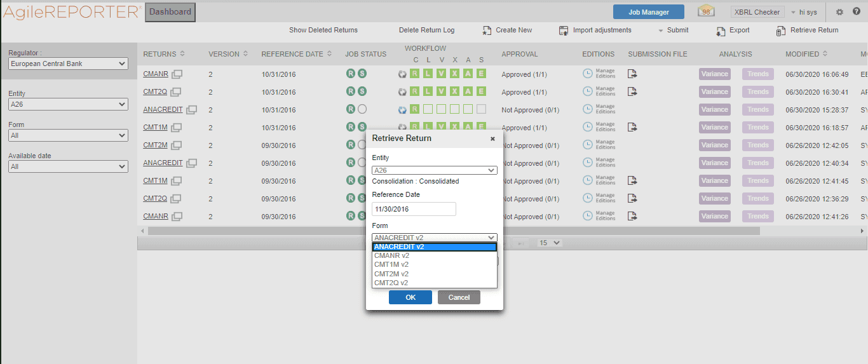
Task: Click the Export icon in the toolbar
Action: (x=721, y=30)
